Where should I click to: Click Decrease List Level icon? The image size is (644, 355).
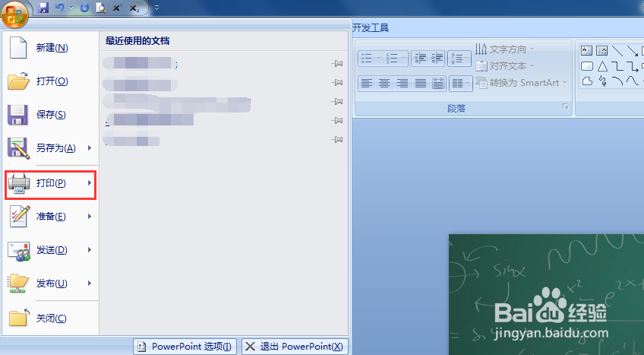tap(420, 59)
